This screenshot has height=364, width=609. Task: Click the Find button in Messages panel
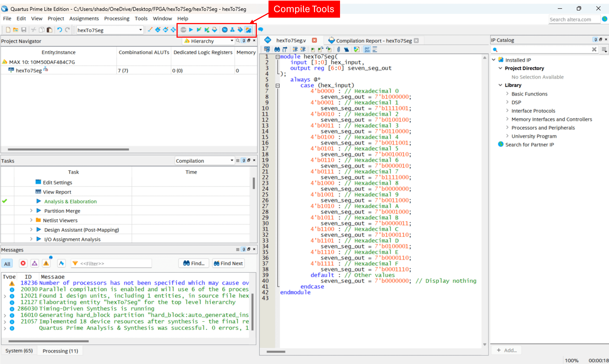tap(194, 263)
